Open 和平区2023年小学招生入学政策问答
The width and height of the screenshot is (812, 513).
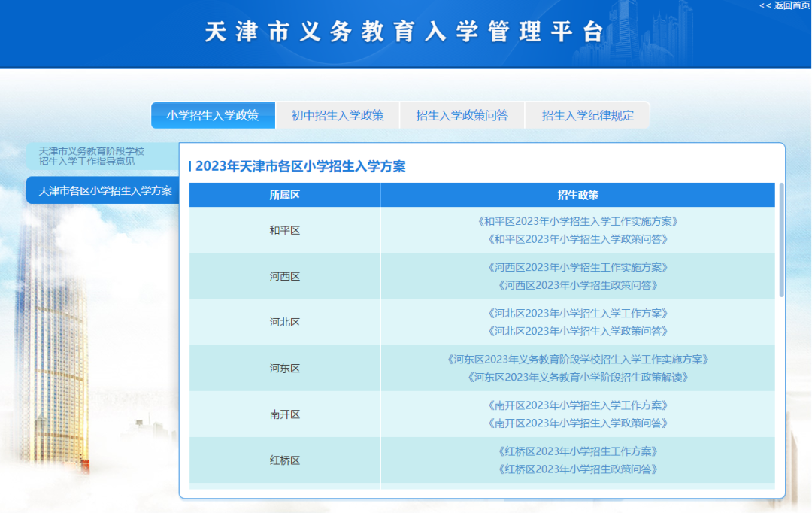coord(577,239)
